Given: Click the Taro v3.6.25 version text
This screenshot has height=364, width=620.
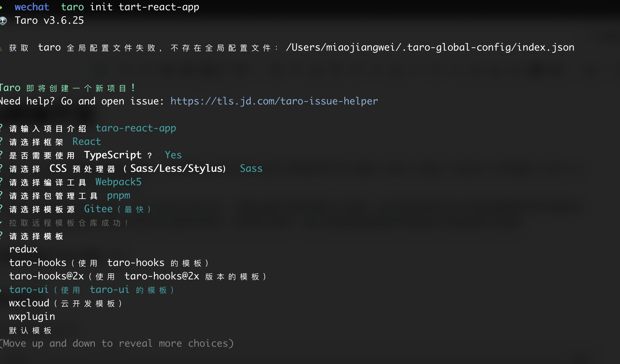Looking at the screenshot, I should pos(49,21).
